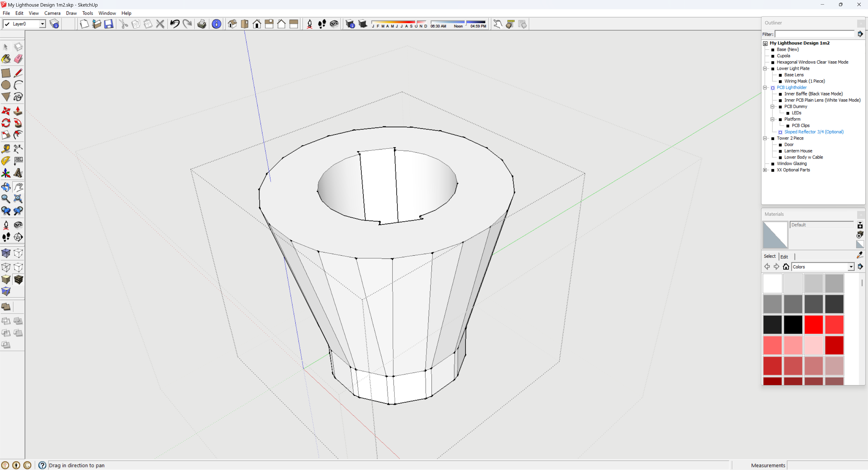Image resolution: width=868 pixels, height=470 pixels.
Task: Pick the Protractor tool
Action: (6, 161)
